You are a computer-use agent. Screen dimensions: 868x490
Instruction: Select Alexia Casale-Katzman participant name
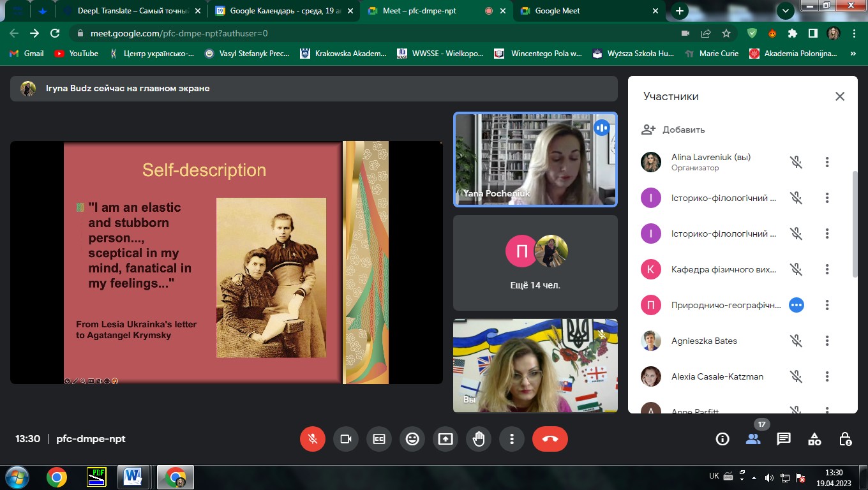coord(717,376)
